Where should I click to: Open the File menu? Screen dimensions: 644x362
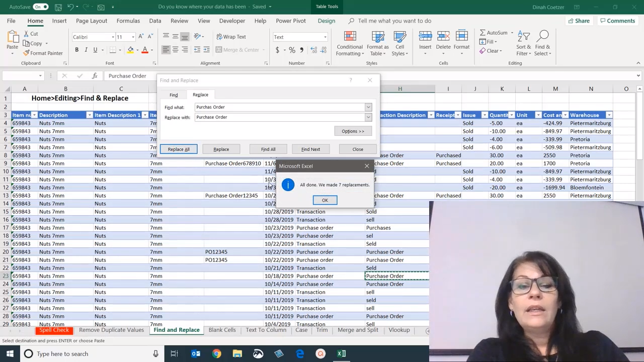(x=11, y=21)
